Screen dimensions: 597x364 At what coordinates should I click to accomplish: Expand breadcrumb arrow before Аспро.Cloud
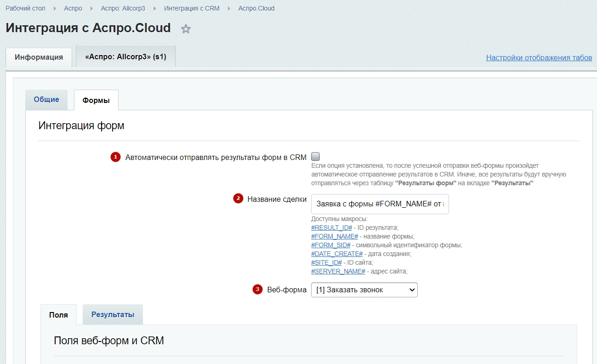click(229, 8)
